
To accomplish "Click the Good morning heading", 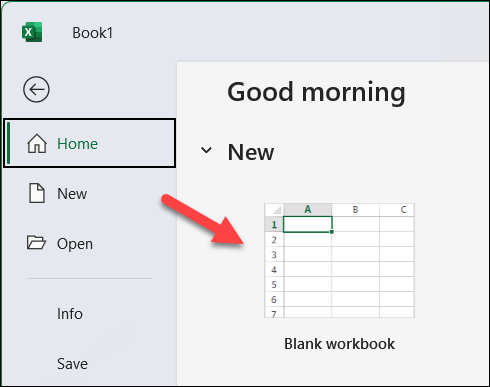I will pos(316,92).
